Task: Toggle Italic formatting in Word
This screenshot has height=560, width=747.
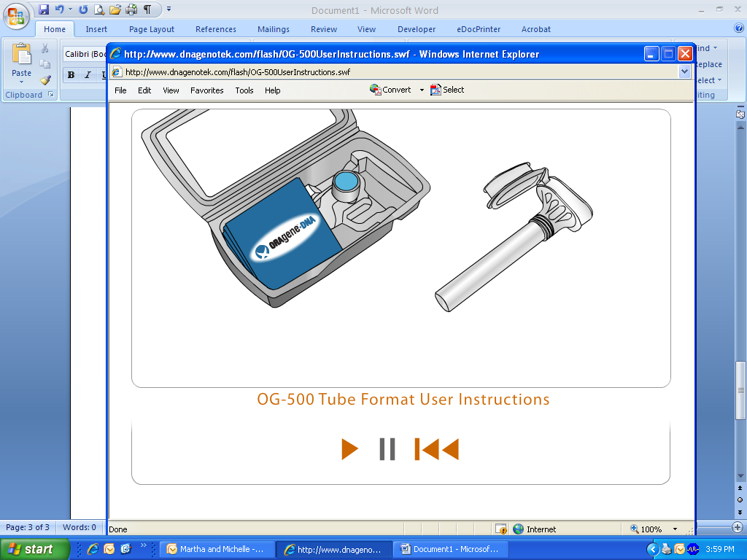Action: coord(88,75)
